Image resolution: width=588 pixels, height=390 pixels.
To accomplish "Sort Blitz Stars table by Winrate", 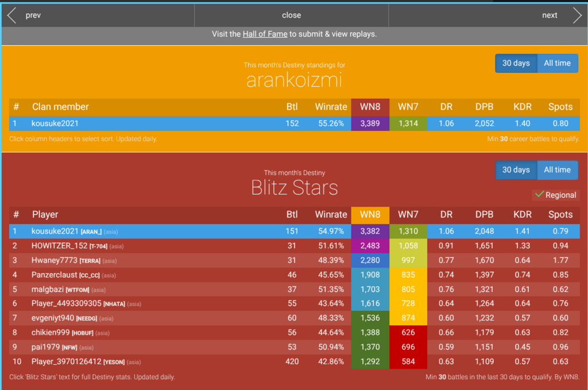I will point(331,214).
